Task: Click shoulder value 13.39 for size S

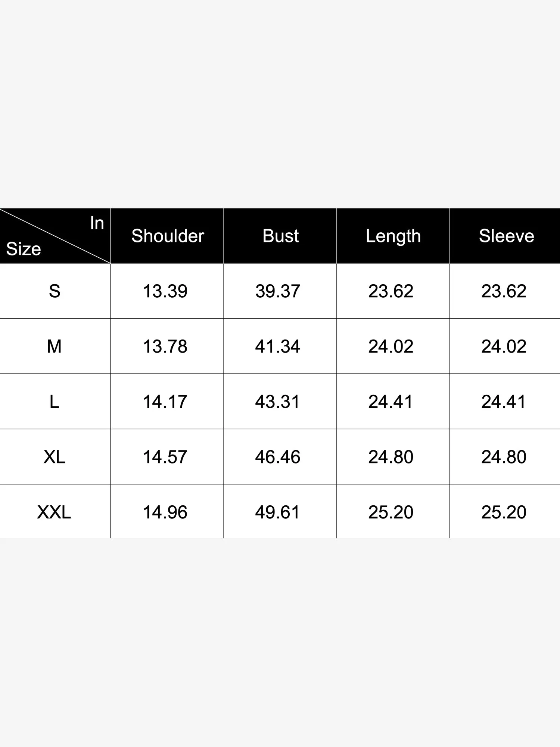Action: [x=165, y=291]
